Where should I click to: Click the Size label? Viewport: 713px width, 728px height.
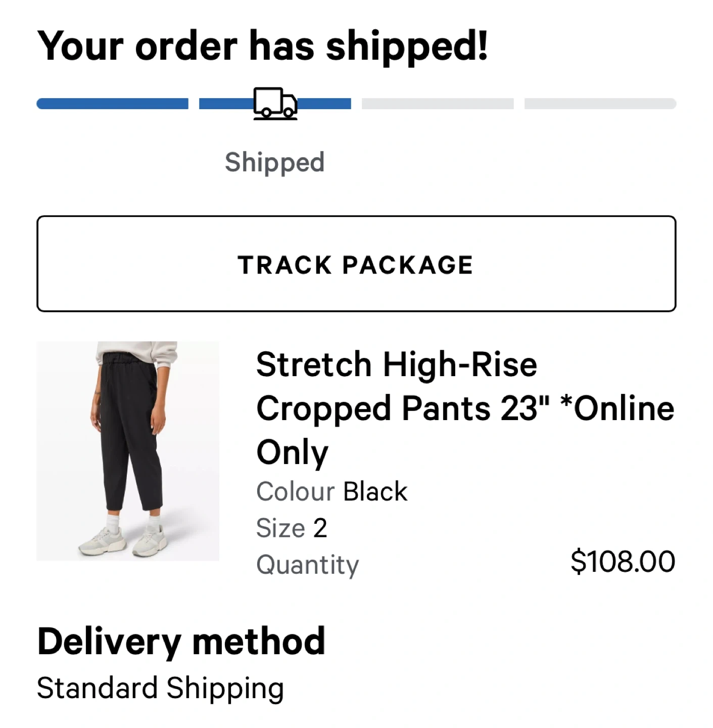pos(280,528)
